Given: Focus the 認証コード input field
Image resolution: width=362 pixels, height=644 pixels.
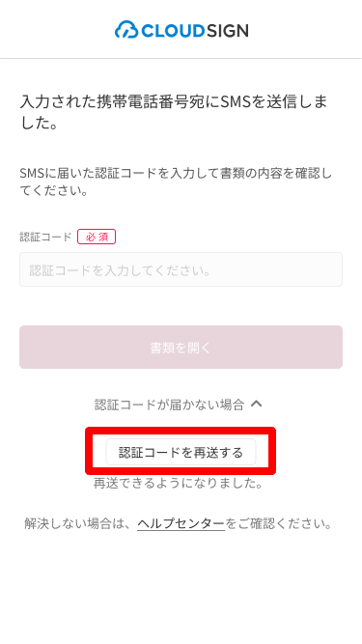Looking at the screenshot, I should (181, 269).
